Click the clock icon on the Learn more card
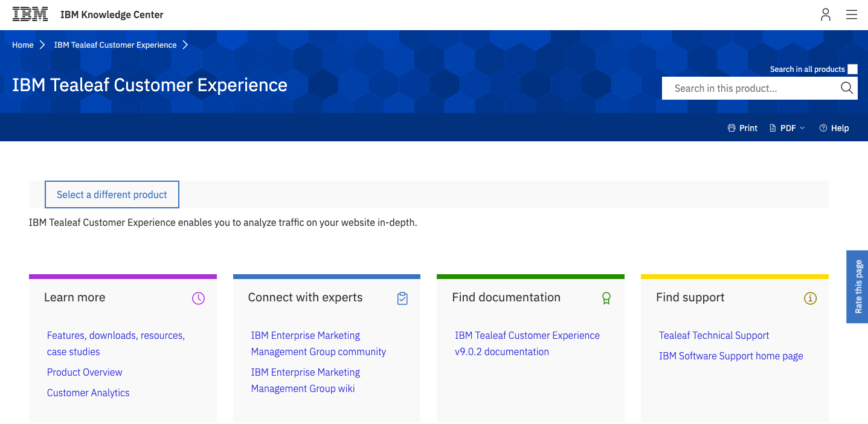 tap(198, 298)
